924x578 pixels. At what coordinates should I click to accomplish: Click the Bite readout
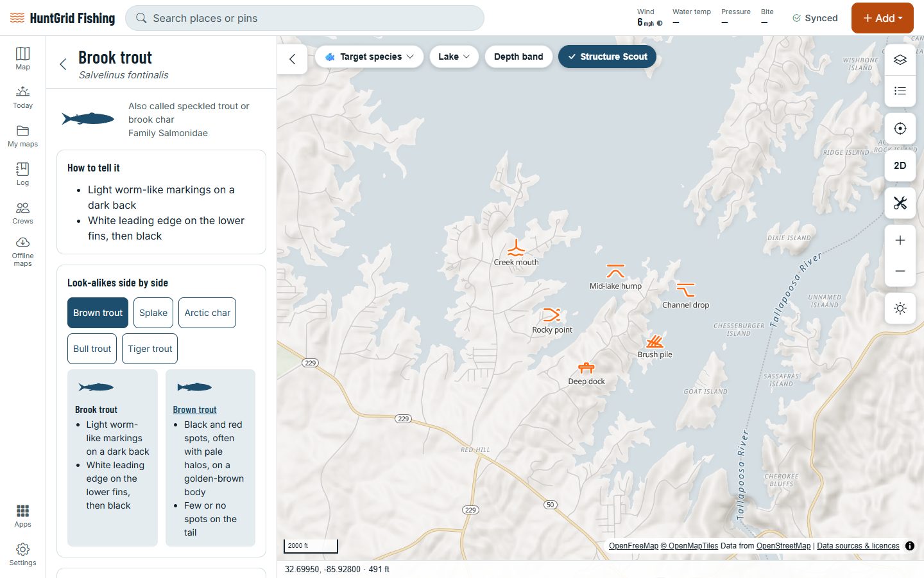(767, 17)
